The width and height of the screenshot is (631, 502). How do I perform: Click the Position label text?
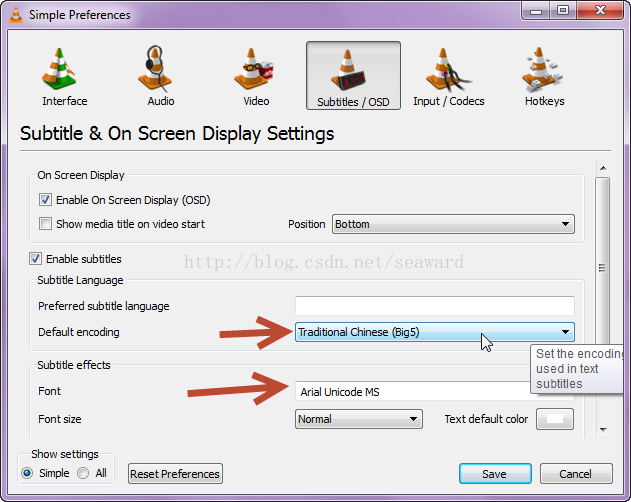click(x=306, y=224)
